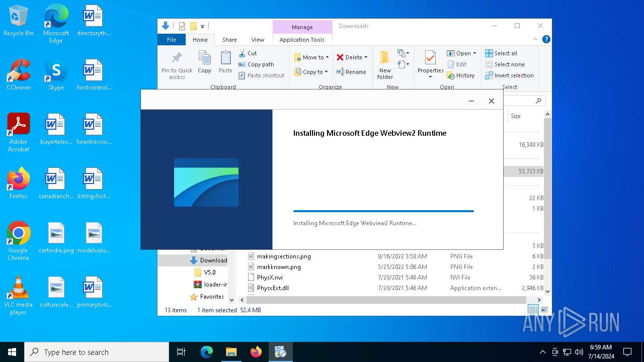Minimize the Webview2 installer dialog
The height and width of the screenshot is (362, 644).
(471, 101)
